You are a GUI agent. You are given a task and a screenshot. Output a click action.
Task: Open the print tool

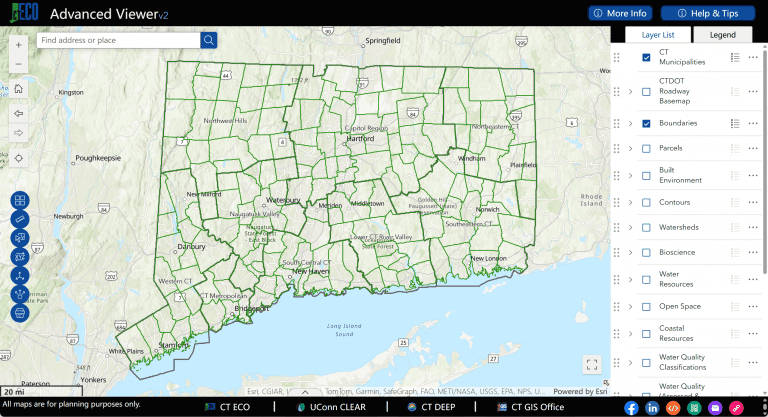click(19, 313)
